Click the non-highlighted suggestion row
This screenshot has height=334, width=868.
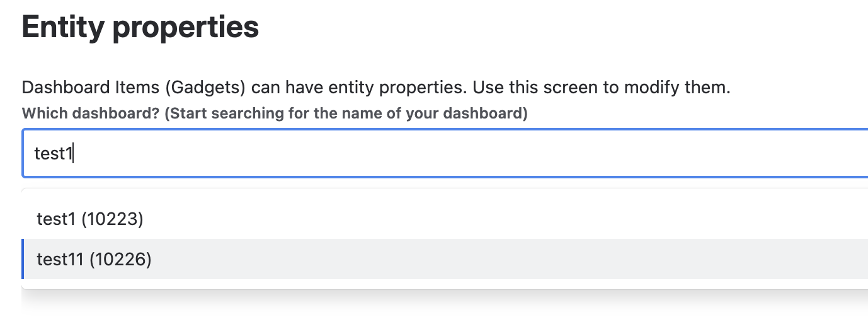pyautogui.click(x=441, y=219)
